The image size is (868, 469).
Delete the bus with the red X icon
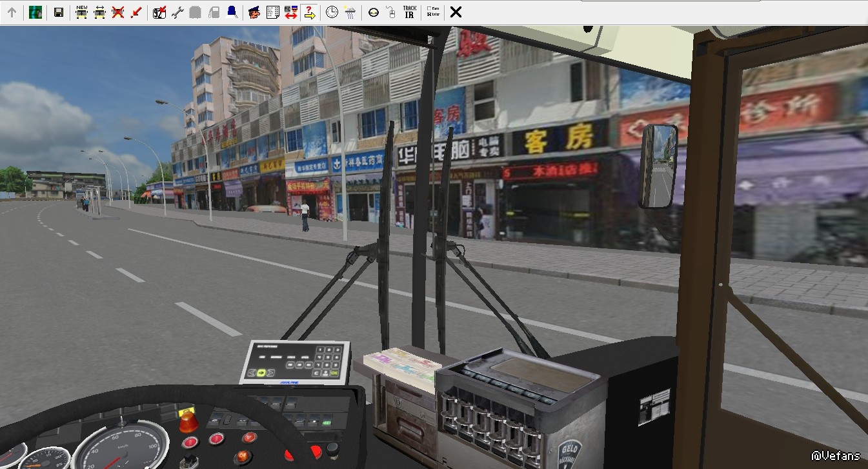117,12
